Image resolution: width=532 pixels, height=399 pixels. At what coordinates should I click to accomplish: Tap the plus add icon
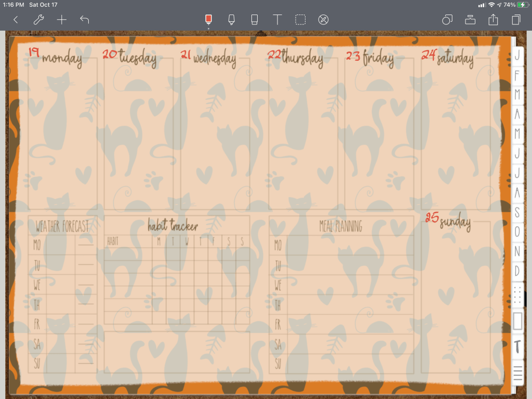[x=62, y=20]
